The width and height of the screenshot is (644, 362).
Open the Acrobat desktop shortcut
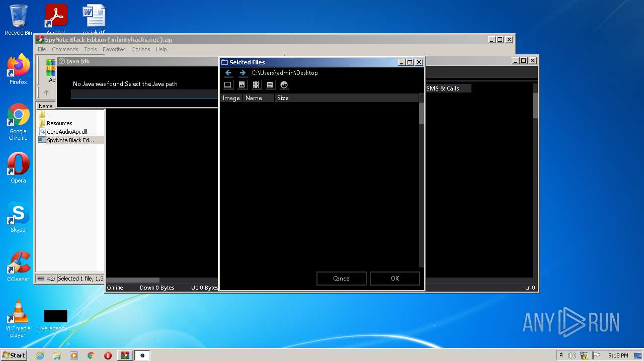[x=56, y=20]
